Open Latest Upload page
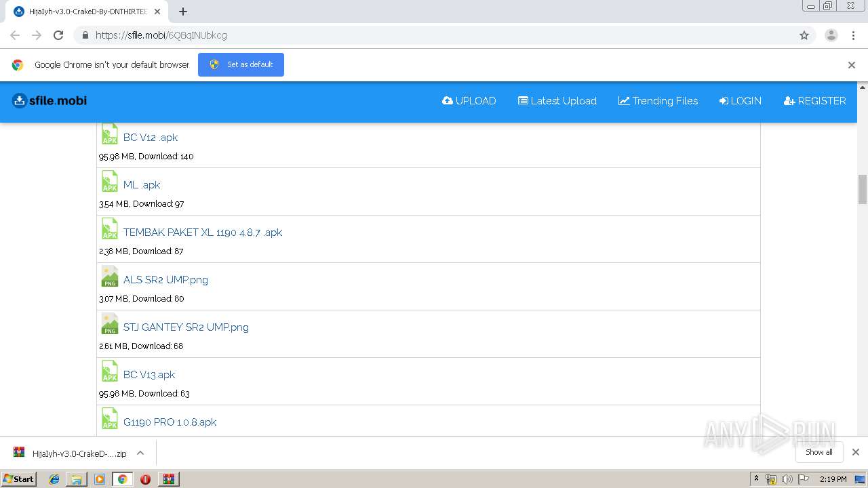 (x=557, y=101)
